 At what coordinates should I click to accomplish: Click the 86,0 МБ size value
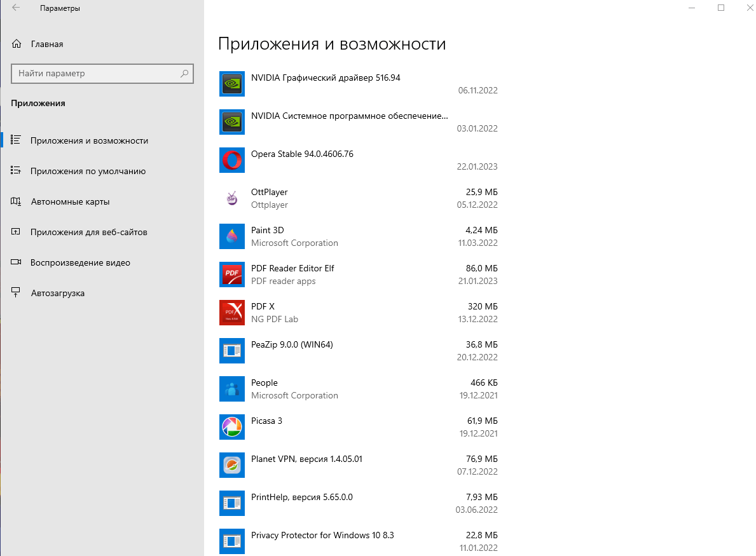click(482, 268)
